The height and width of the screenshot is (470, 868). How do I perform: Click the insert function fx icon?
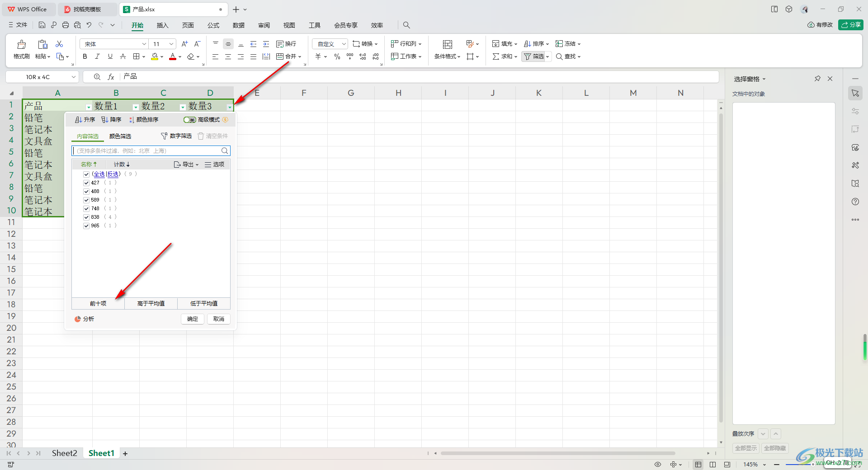point(111,77)
